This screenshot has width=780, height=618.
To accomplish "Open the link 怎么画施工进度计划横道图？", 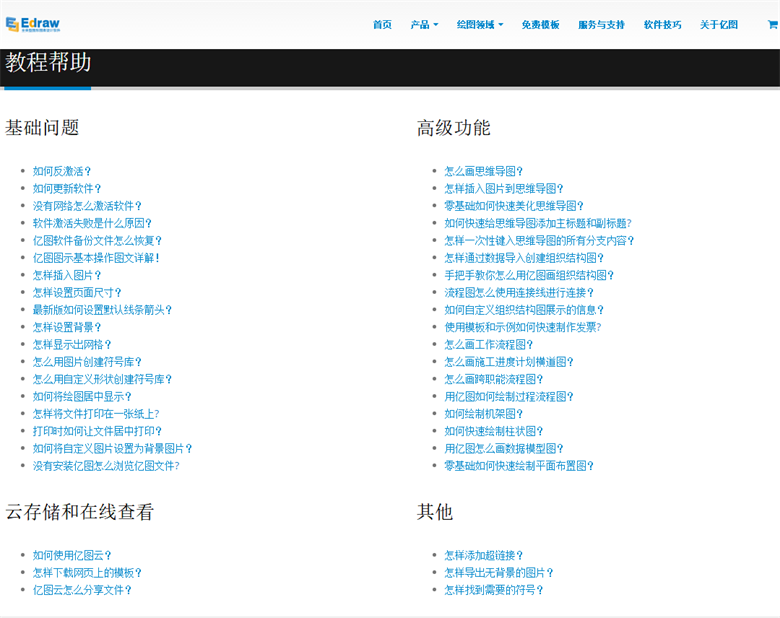I will [509, 362].
